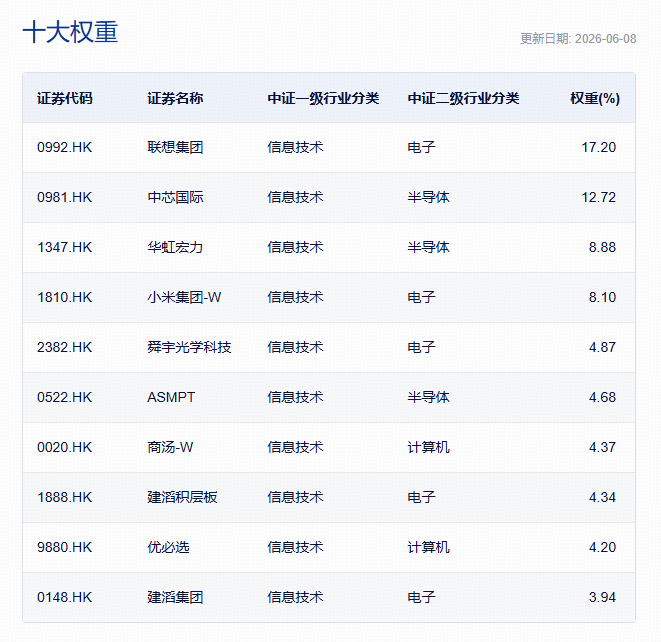Image resolution: width=661 pixels, height=642 pixels.
Task: Click 电子 in the 联想集团 row
Action: pyautogui.click(x=421, y=147)
